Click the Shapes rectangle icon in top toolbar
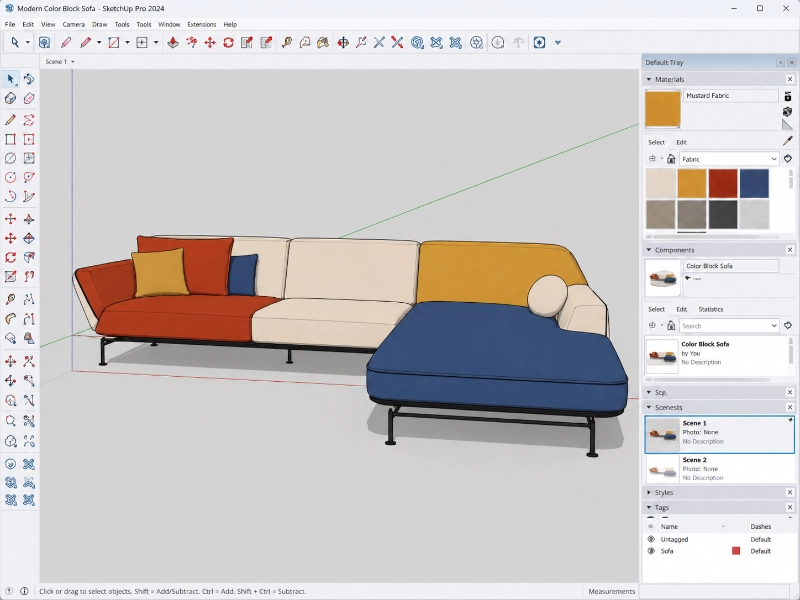 [114, 42]
